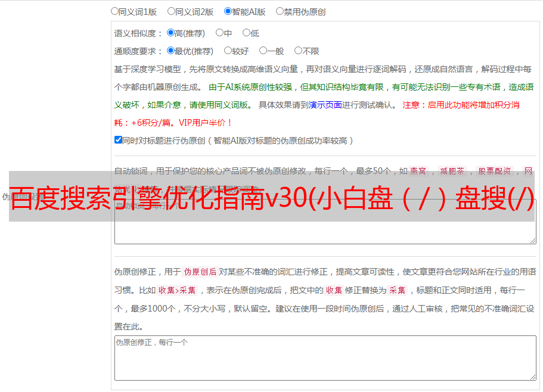543x392 pixels.
Task: Set 通顺度要求 to 不限
Action: 298,51
